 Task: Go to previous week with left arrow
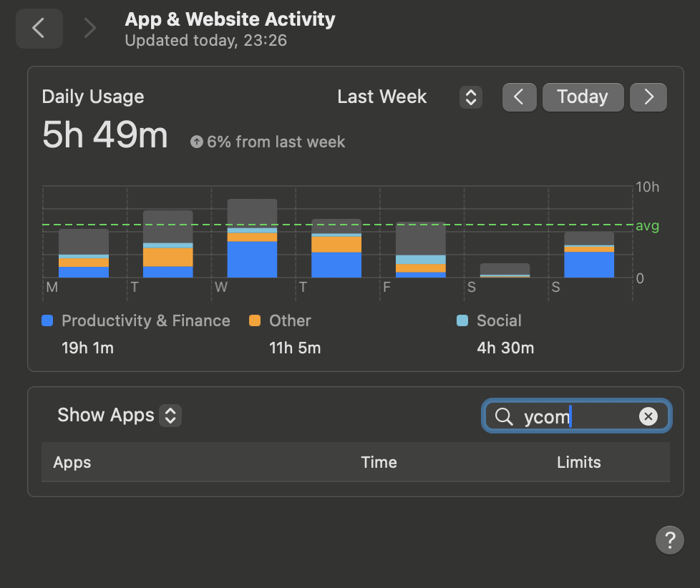point(520,97)
